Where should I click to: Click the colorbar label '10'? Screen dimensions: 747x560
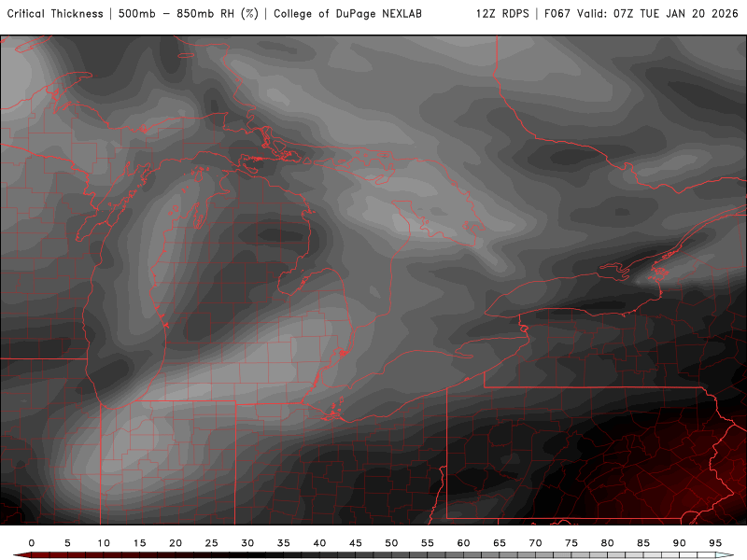click(104, 543)
